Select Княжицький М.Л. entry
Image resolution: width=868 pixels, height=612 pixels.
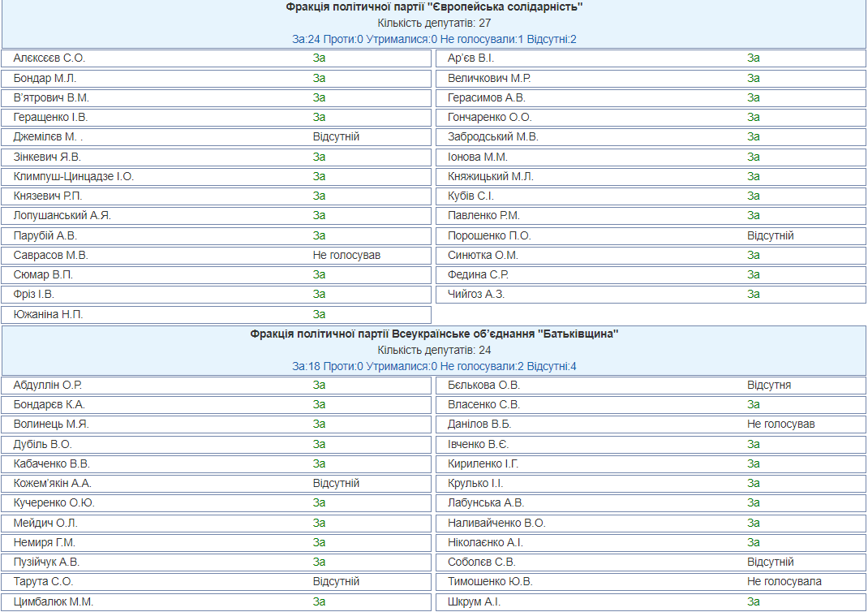point(491,176)
